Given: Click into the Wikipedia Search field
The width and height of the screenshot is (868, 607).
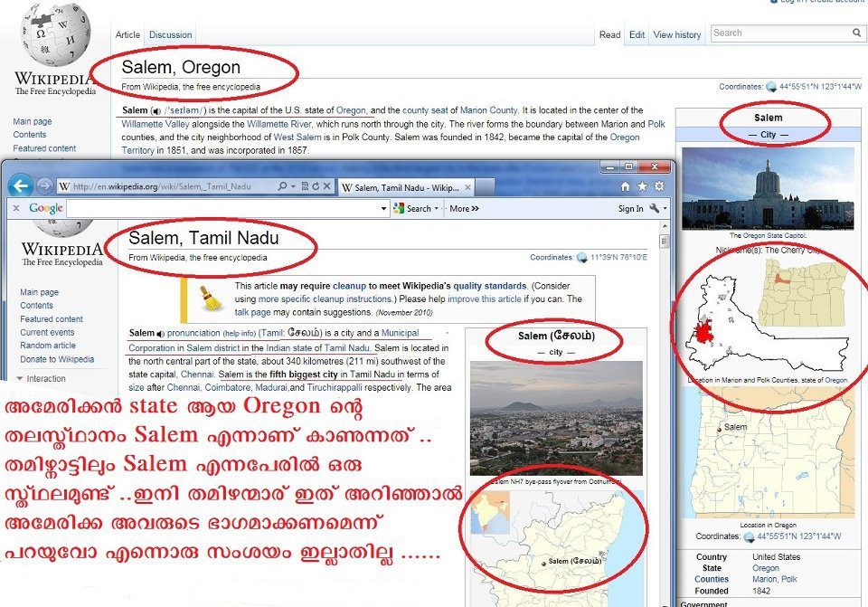Looking at the screenshot, I should tap(778, 33).
